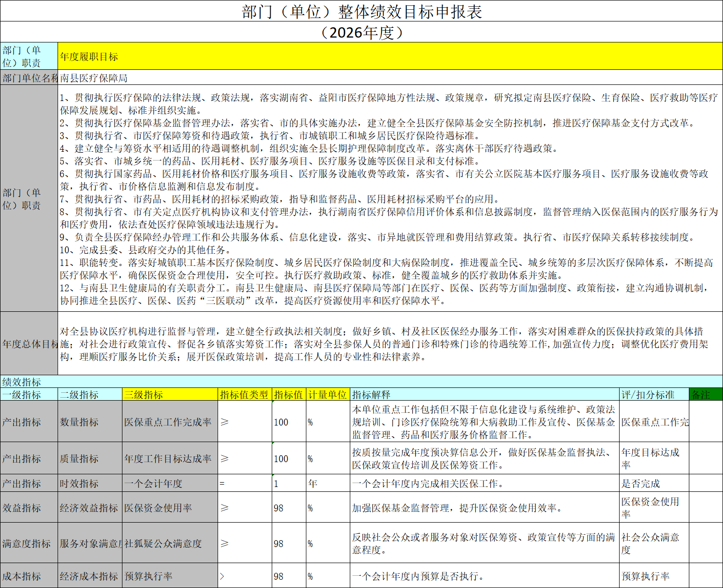Select the 经济成本指标 cell
Screen dimensions: 723x588
click(90, 576)
